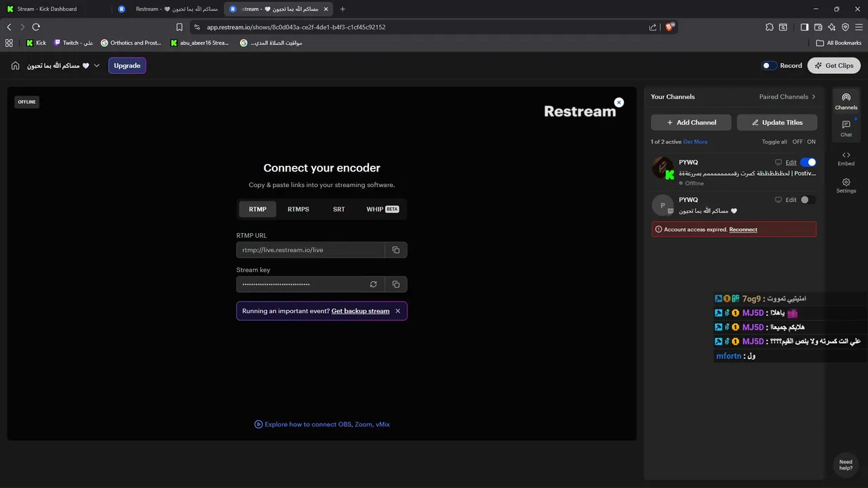The height and width of the screenshot is (488, 868).
Task: Enable the Twitch PYWQ channel toggle
Action: coord(808,200)
